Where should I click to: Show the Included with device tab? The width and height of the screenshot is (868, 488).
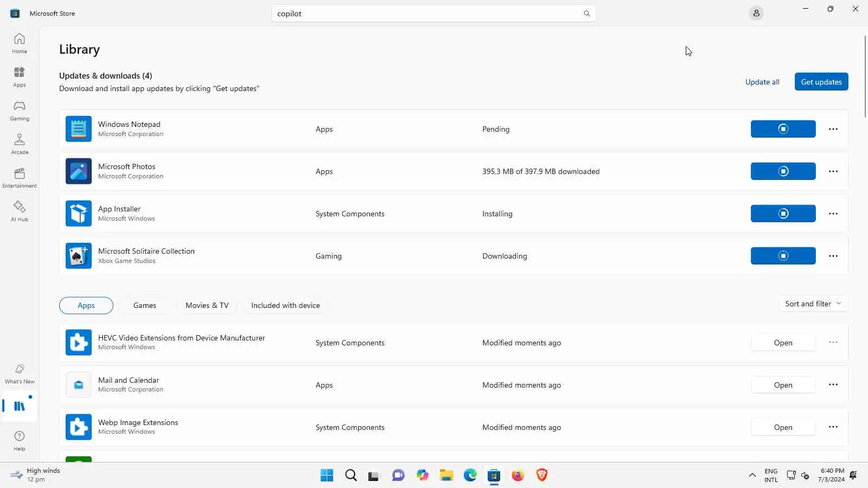[285, 305]
